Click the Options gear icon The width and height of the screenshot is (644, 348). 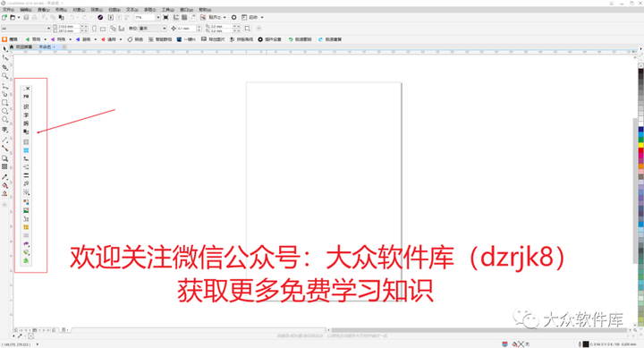pyautogui.click(x=234, y=17)
